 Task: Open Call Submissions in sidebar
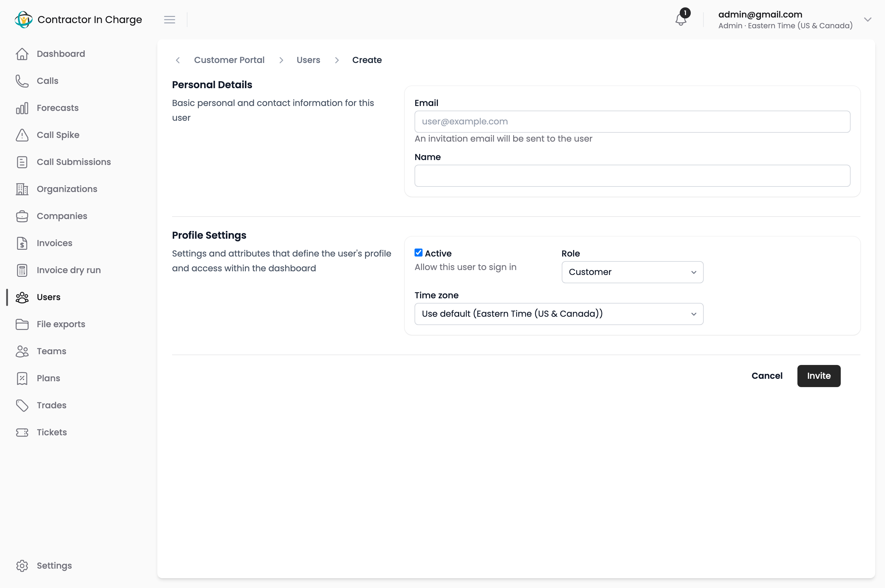(74, 162)
